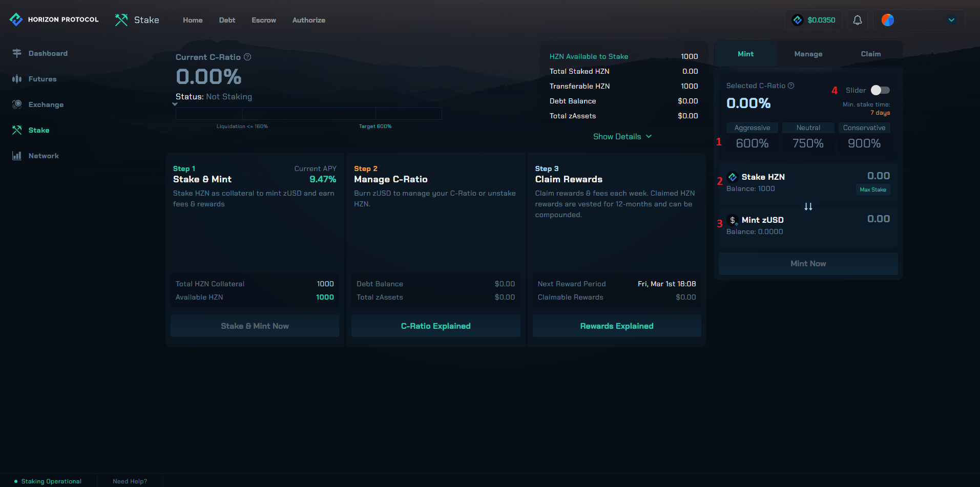980x487 pixels.
Task: Click the Dashboard sidebar icon
Action: (x=17, y=53)
